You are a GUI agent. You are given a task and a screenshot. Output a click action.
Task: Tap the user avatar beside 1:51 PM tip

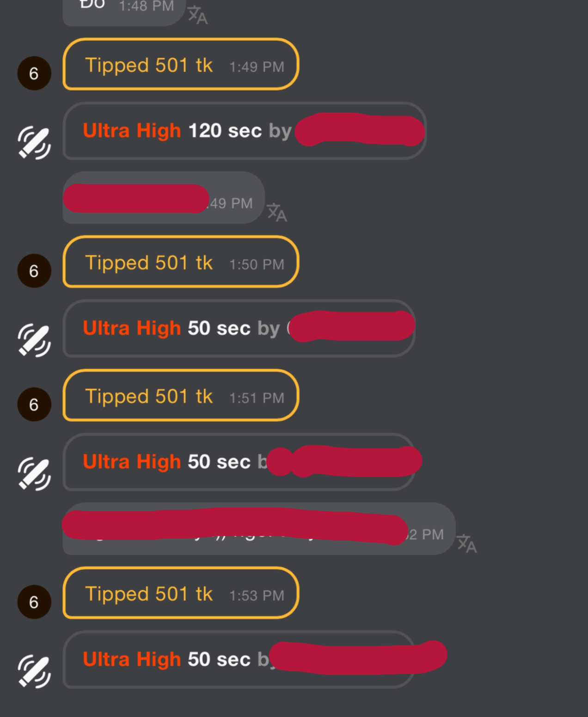[x=34, y=404]
